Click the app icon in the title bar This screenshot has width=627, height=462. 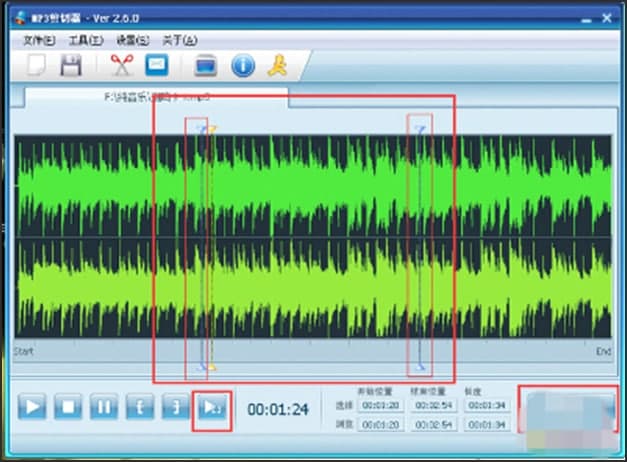coord(21,18)
